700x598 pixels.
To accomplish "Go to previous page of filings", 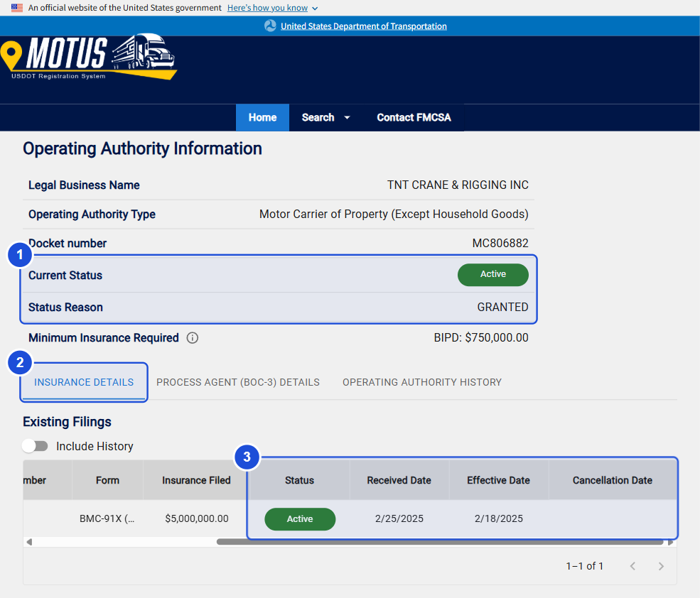I will tap(632, 566).
